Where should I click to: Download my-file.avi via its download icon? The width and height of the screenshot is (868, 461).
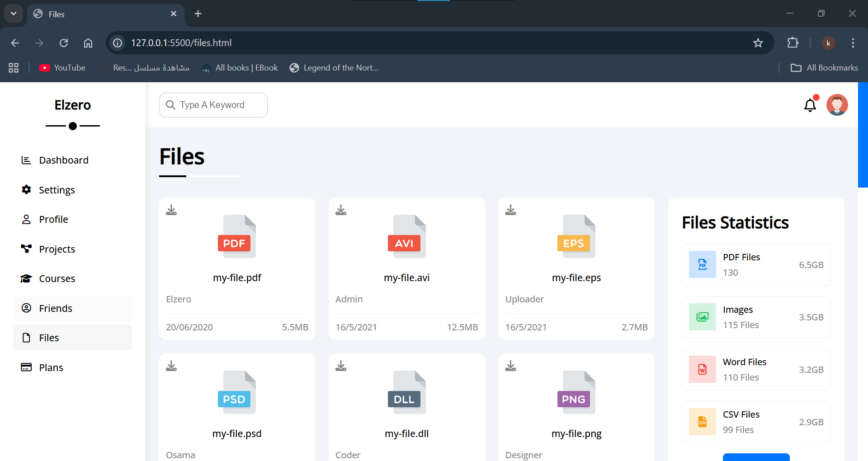(x=341, y=209)
